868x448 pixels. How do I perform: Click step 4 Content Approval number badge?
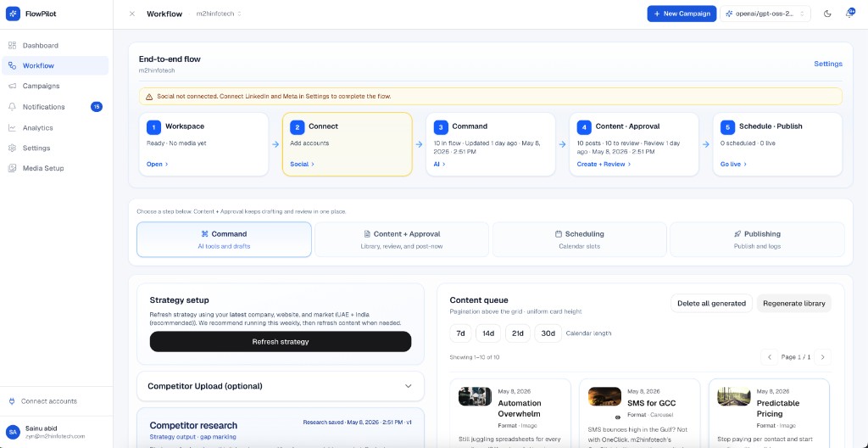click(584, 127)
